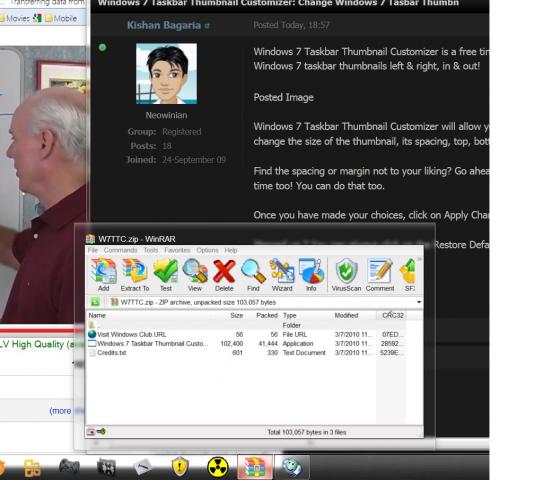Launch the Wizard tool
The width and height of the screenshot is (552, 480).
click(282, 275)
